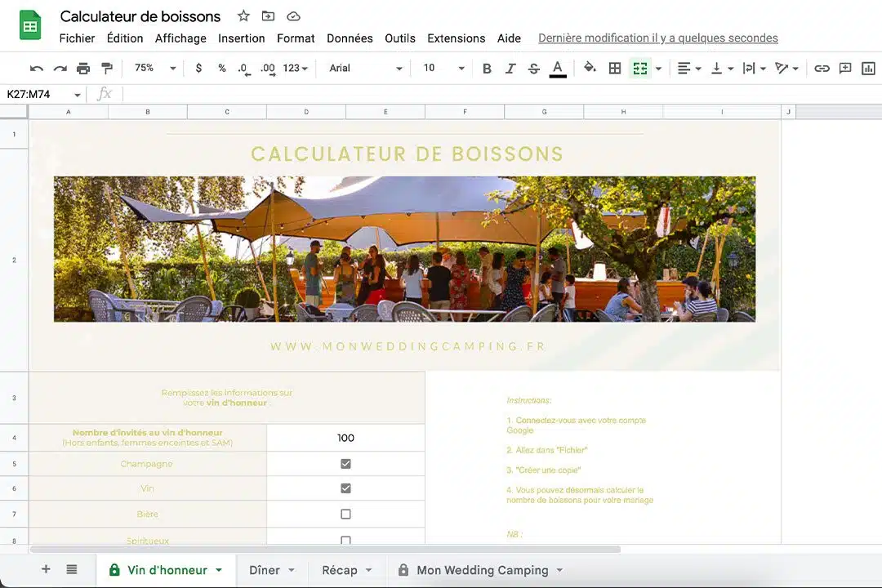Screen dimensions: 882x588
Task: Open the fill color picker
Action: tap(590, 68)
